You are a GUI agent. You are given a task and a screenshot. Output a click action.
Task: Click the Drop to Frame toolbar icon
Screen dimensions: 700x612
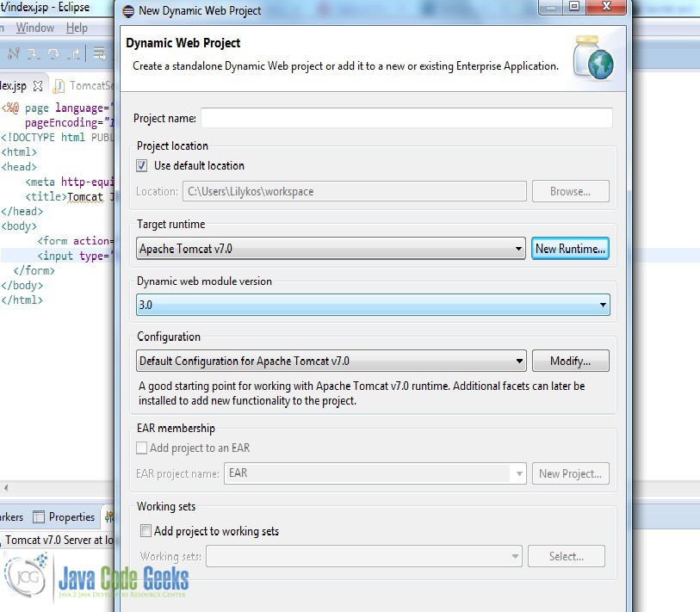click(x=100, y=54)
